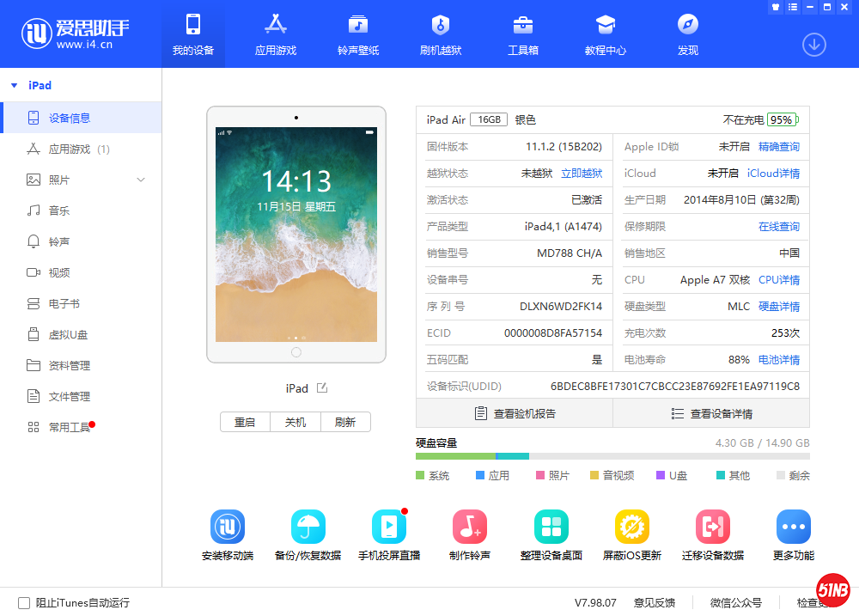Launch the 制作铃声 ringtone maker tool

(x=470, y=526)
